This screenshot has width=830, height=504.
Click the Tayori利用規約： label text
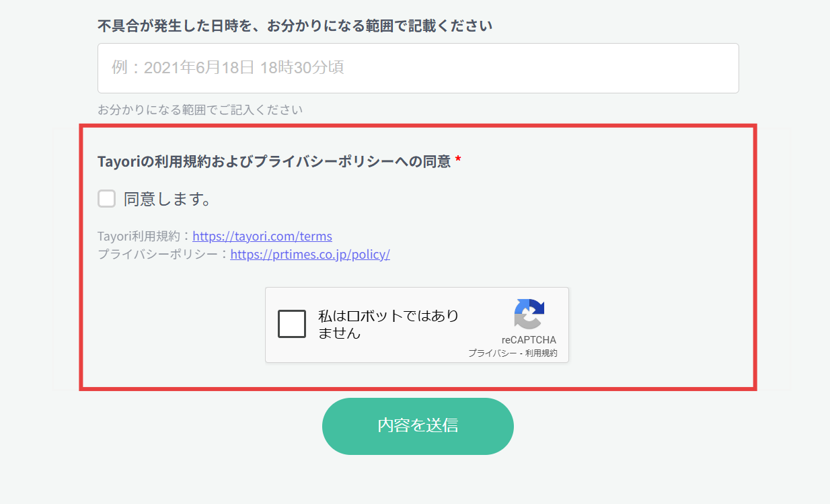pyautogui.click(x=144, y=237)
